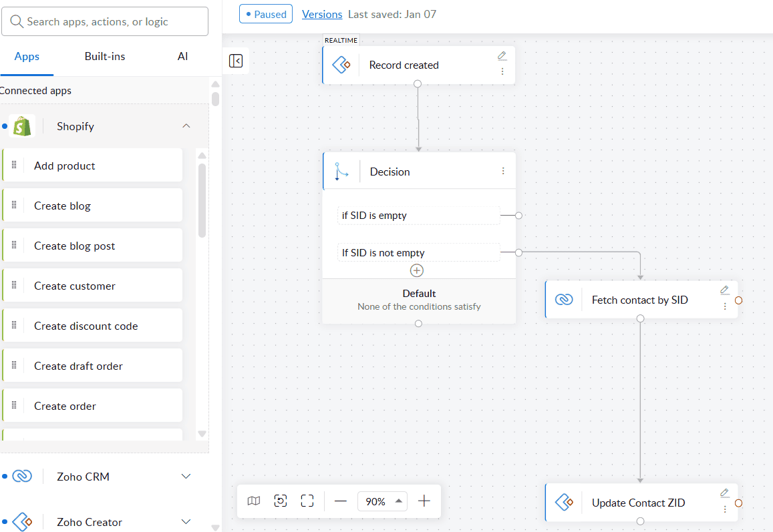Open Update Contact ZID more options
Screen dimensions: 773x532
coord(725,509)
